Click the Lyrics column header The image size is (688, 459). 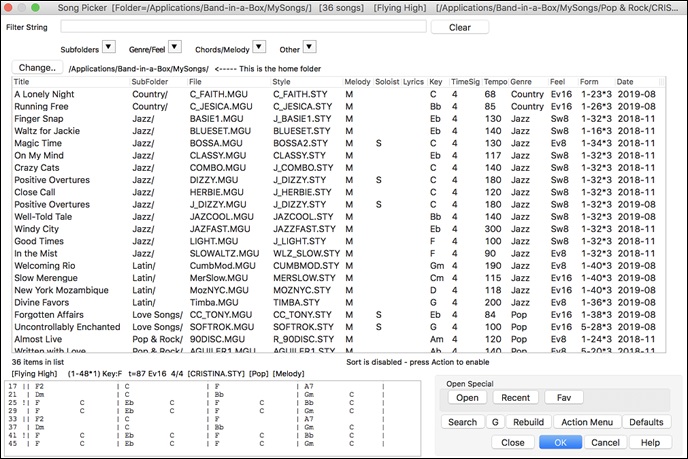[414, 82]
